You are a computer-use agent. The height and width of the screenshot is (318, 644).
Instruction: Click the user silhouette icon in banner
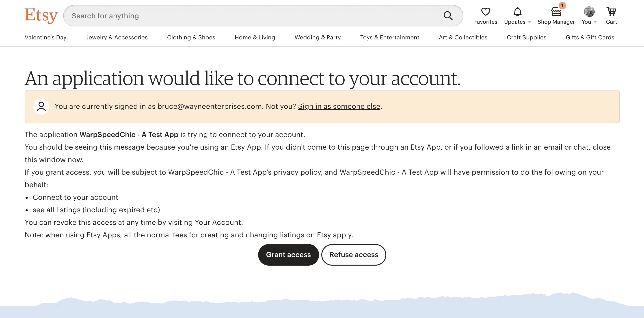[x=41, y=106]
